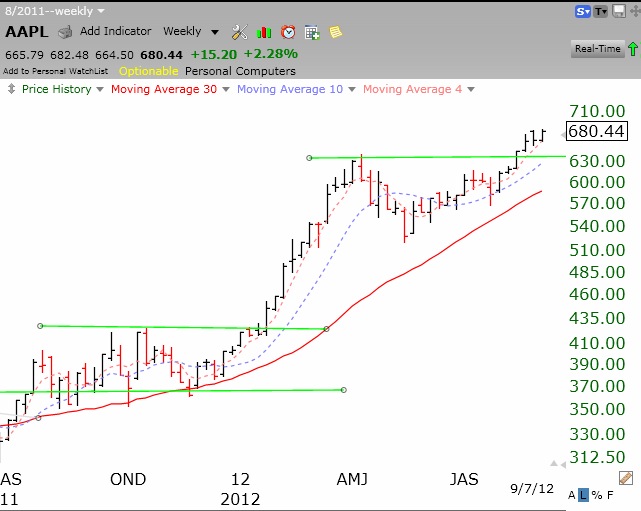
Task: Click the 435.00 price scale label
Action: point(597,318)
